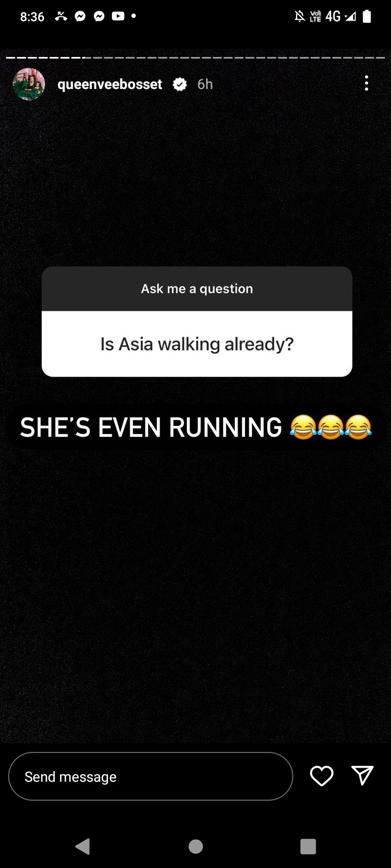Viewport: 391px width, 868px height.
Task: Tap the battery indicator icon
Action: [367, 17]
